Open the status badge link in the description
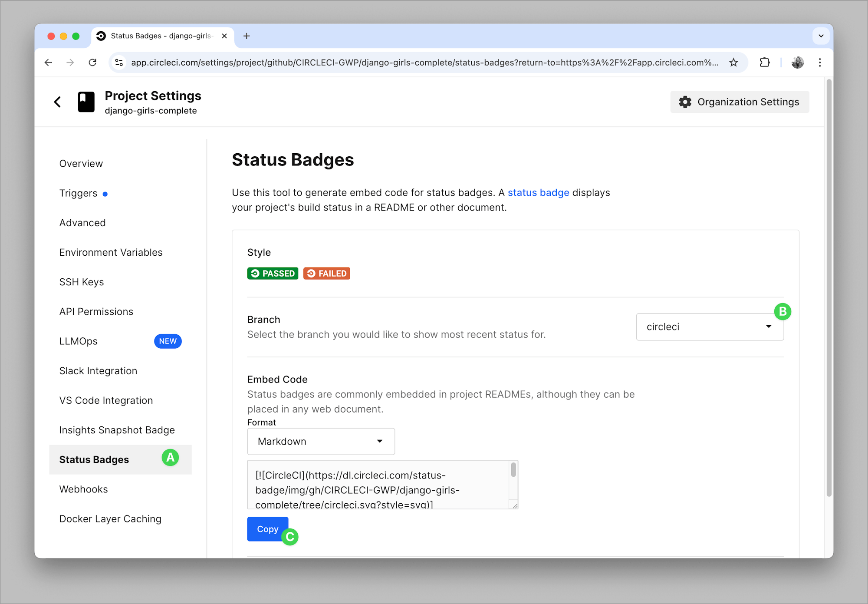Image resolution: width=868 pixels, height=604 pixels. point(538,192)
